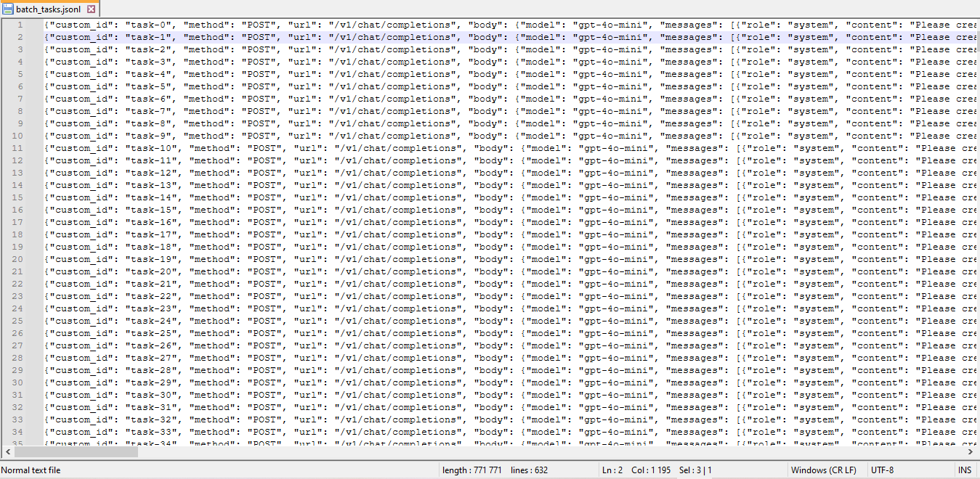Select the batch_tasks.jsonl tab label
Image resolution: width=980 pixels, height=479 pixels.
48,9
